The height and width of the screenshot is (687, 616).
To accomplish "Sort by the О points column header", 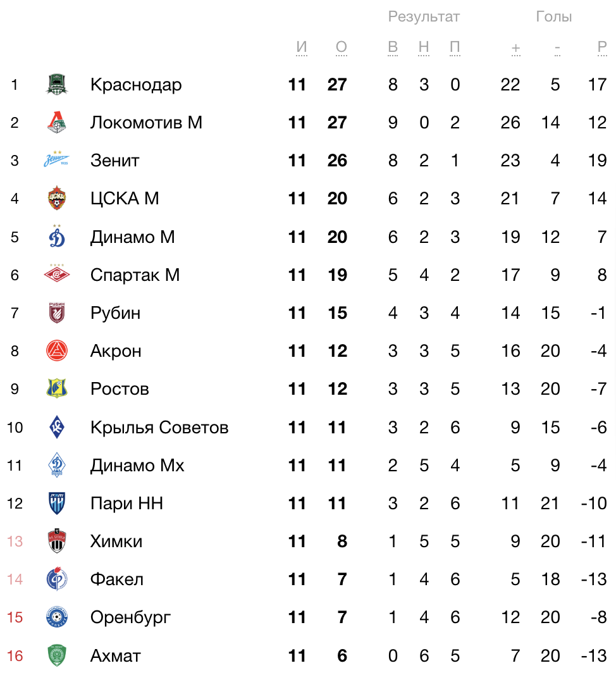I will pyautogui.click(x=342, y=47).
